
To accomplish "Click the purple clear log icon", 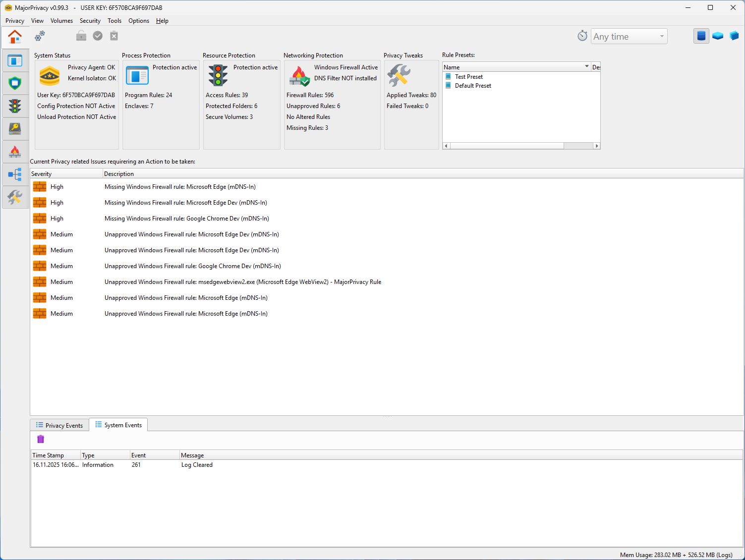I will [41, 439].
